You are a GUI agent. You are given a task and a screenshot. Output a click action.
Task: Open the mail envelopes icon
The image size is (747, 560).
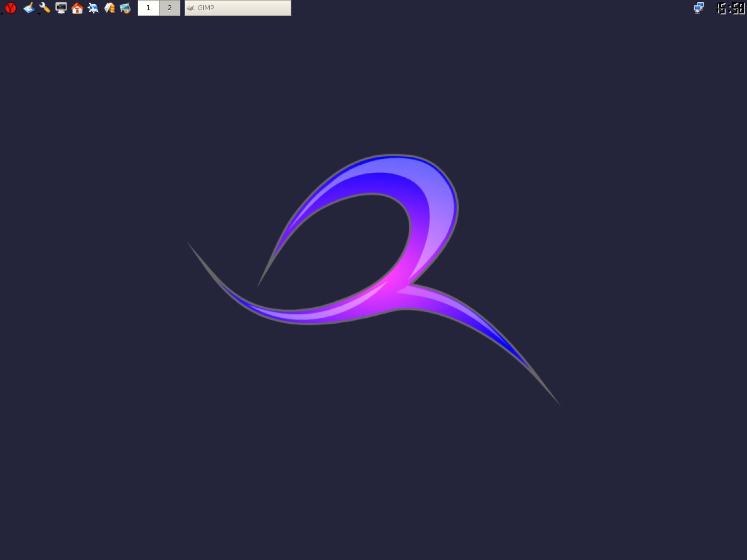tap(109, 8)
